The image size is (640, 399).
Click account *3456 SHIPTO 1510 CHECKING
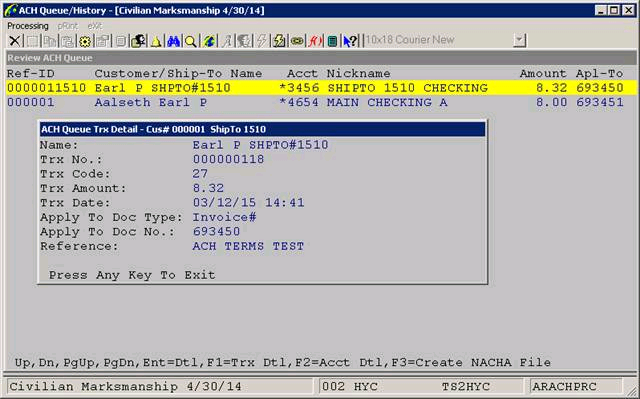pyautogui.click(x=383, y=88)
